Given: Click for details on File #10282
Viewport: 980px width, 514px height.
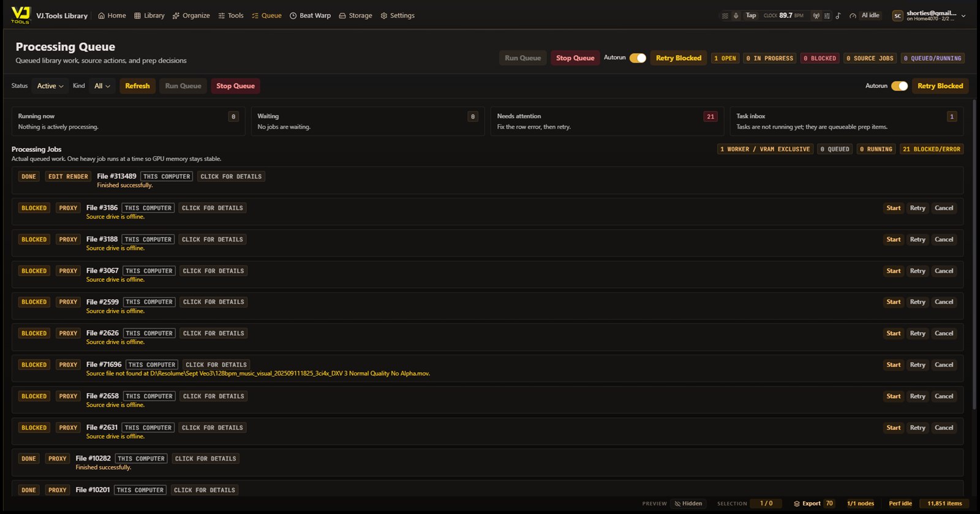Looking at the screenshot, I should (206, 459).
